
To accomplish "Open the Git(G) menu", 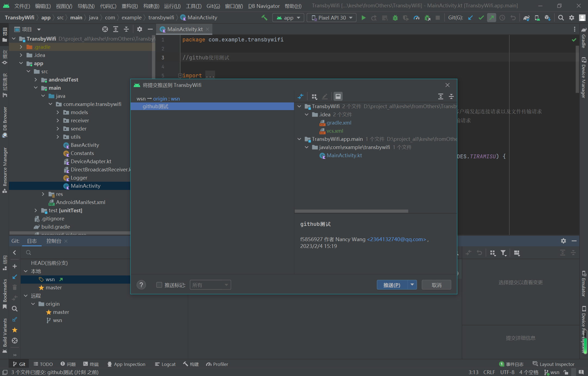I will tap(213, 6).
